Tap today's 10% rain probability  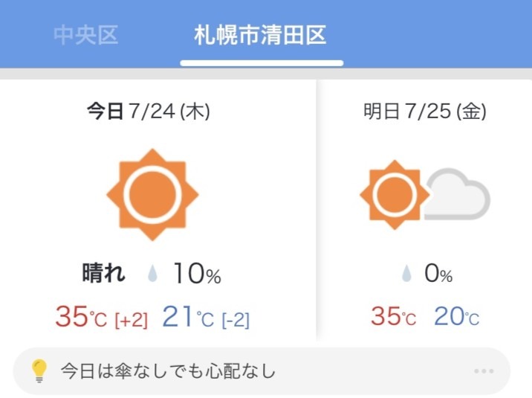197,275
